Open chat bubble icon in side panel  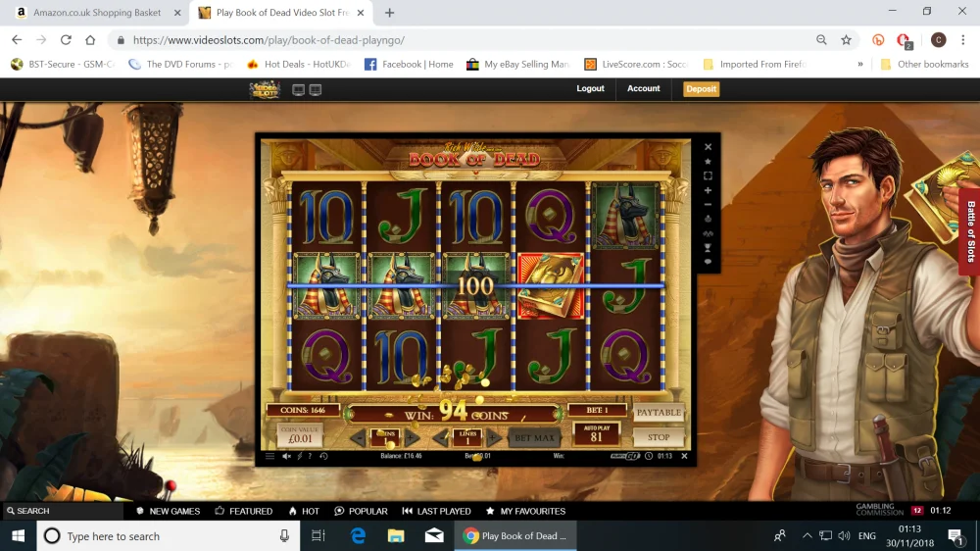pyautogui.click(x=709, y=262)
